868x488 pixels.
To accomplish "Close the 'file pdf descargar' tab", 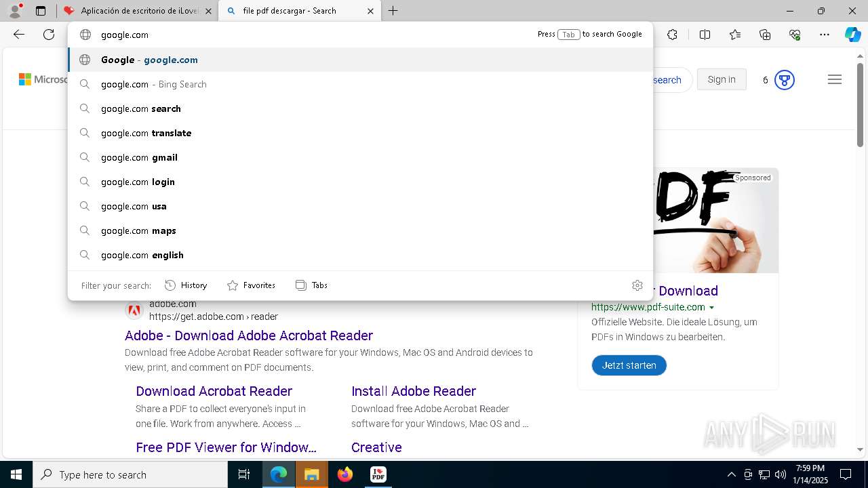I will pyautogui.click(x=370, y=11).
